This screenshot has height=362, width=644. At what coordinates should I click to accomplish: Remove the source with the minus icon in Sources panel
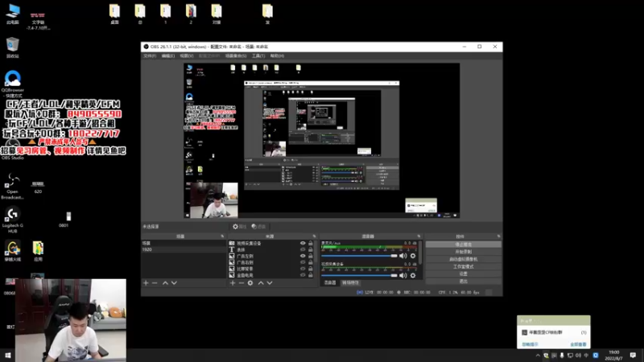[x=242, y=283]
